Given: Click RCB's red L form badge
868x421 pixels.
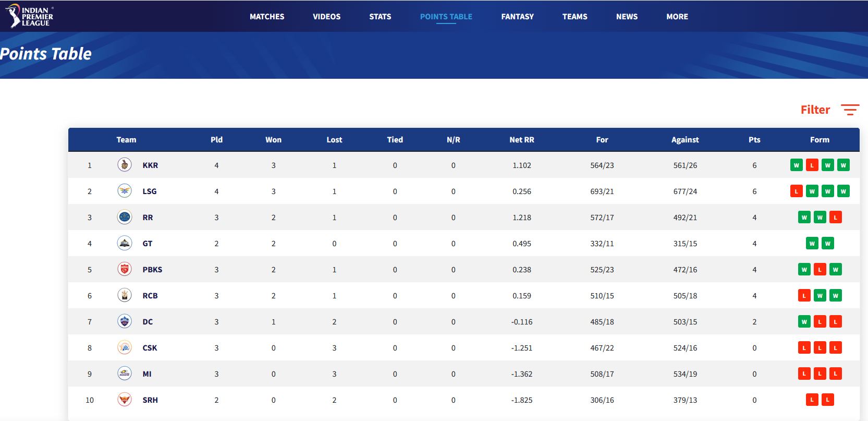Looking at the screenshot, I should [804, 296].
